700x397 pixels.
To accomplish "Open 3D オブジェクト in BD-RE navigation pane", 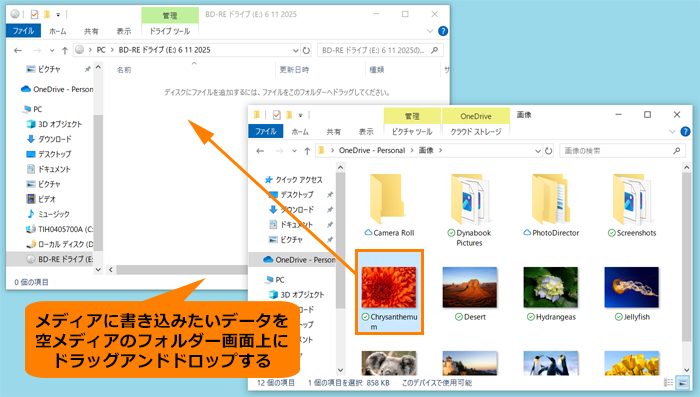I will point(54,124).
